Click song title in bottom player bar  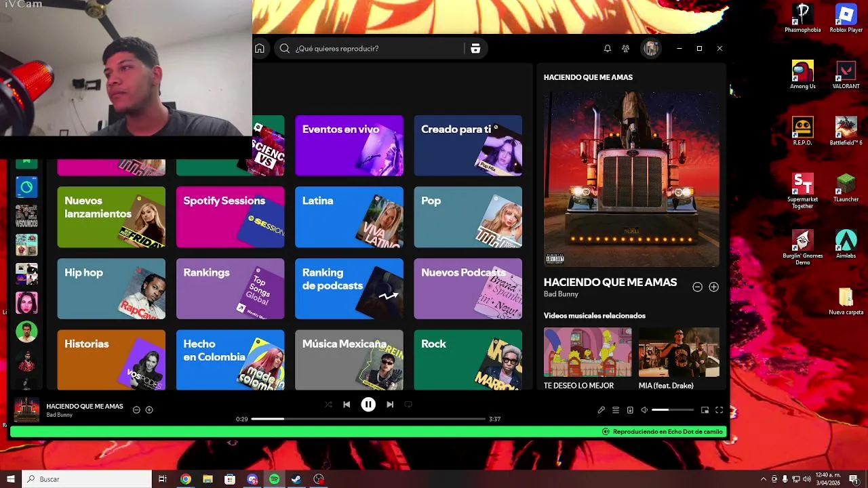85,406
